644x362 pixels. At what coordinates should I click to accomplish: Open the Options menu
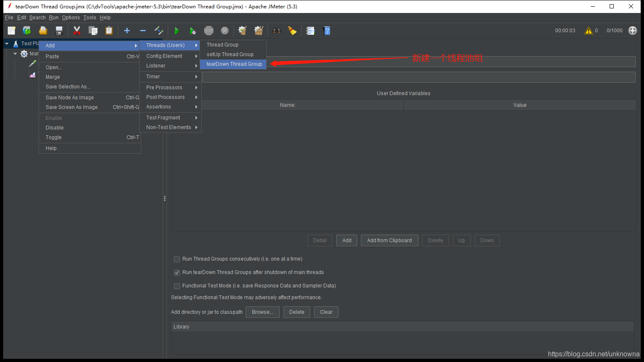tap(71, 18)
